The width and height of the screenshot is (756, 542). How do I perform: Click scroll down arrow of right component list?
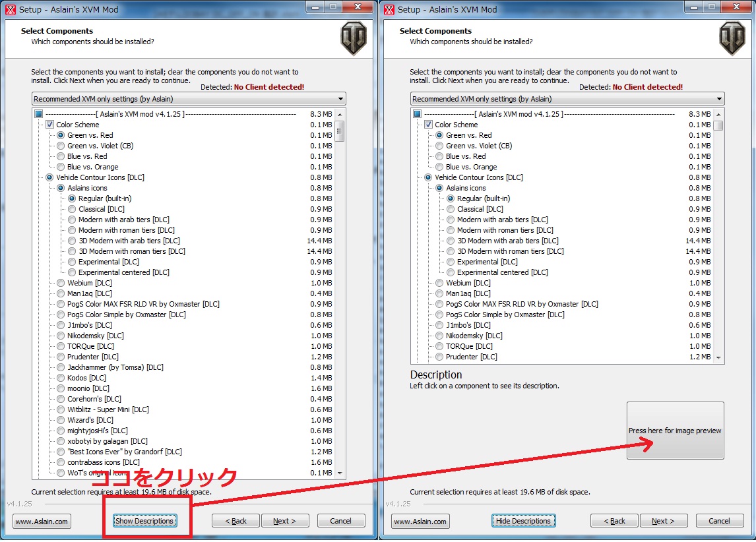718,357
